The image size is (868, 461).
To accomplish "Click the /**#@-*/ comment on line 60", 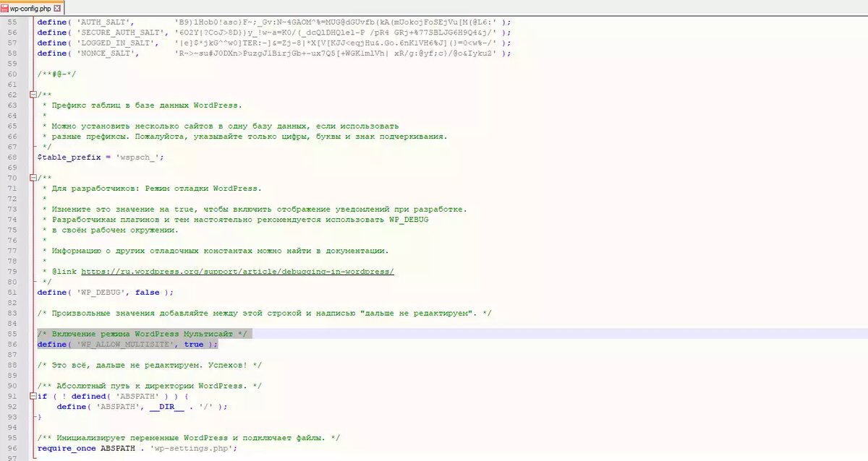I will point(56,74).
